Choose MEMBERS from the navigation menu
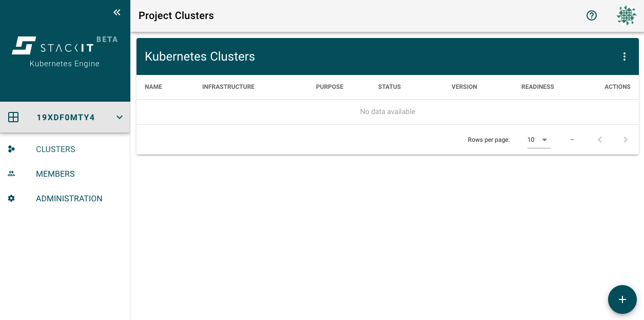644x320 pixels. point(55,174)
